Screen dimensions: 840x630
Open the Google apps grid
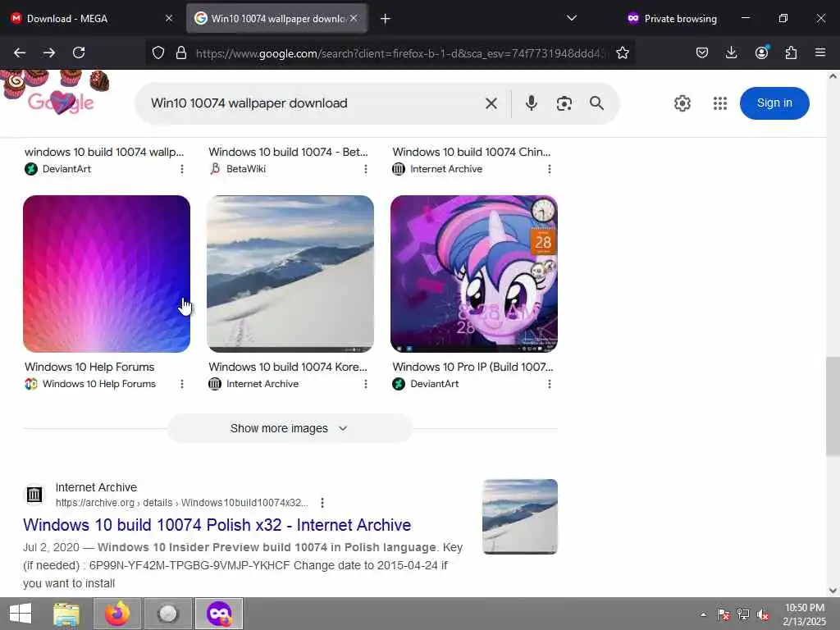720,103
